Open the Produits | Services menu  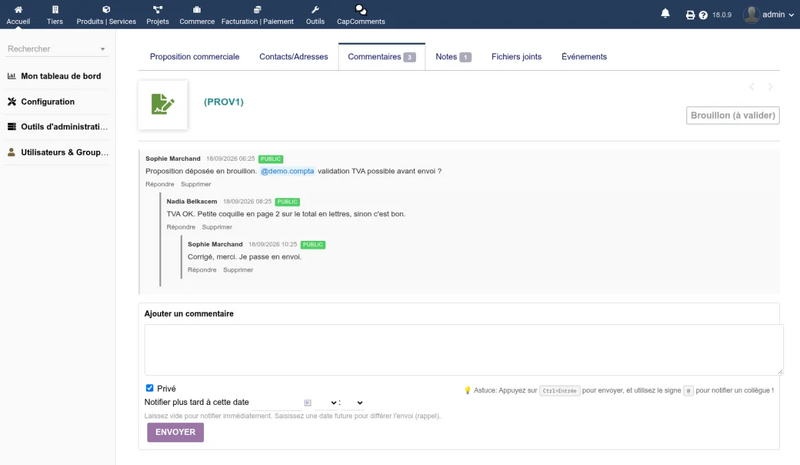tap(106, 15)
